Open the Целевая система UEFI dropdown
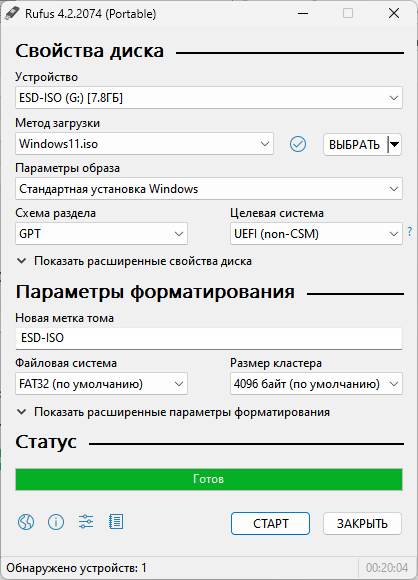 coord(316,234)
